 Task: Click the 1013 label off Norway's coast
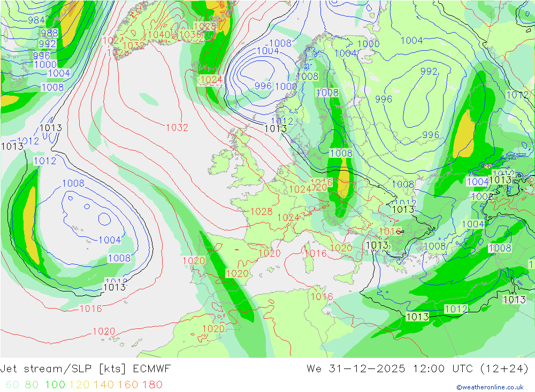point(276,129)
